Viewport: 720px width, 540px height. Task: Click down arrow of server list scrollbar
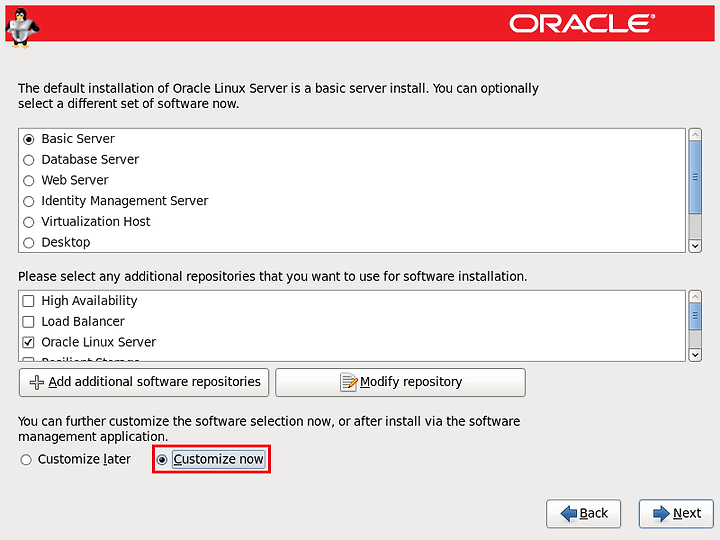[695, 246]
